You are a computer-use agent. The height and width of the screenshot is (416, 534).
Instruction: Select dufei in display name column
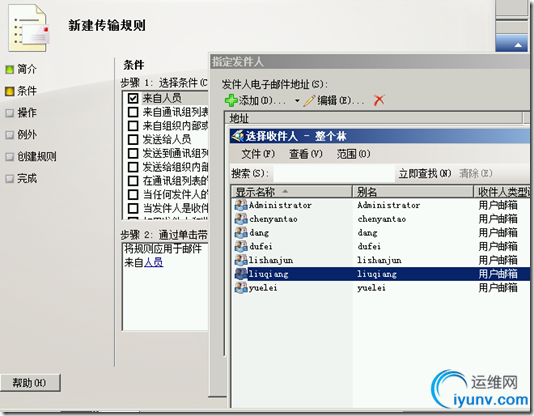click(261, 246)
